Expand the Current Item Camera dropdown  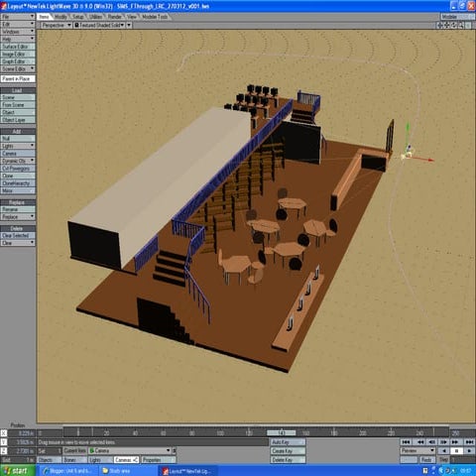coord(169,450)
